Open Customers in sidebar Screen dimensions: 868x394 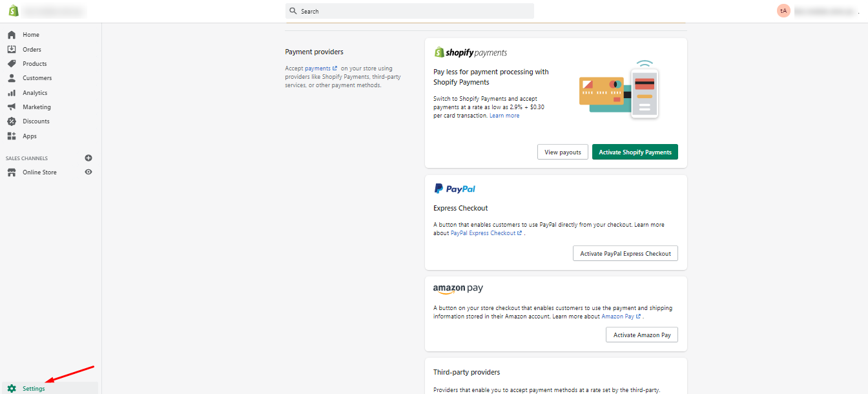(x=37, y=78)
